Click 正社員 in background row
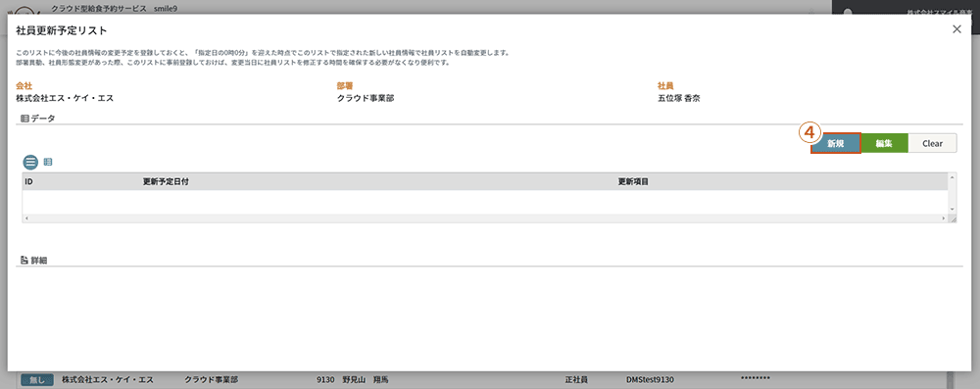980x389 pixels. (577, 379)
